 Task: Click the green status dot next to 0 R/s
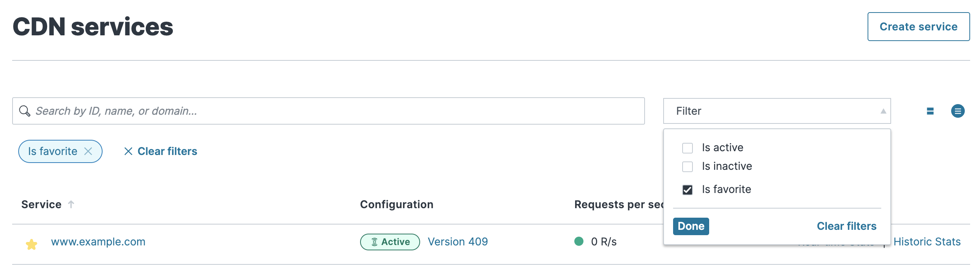tap(578, 241)
